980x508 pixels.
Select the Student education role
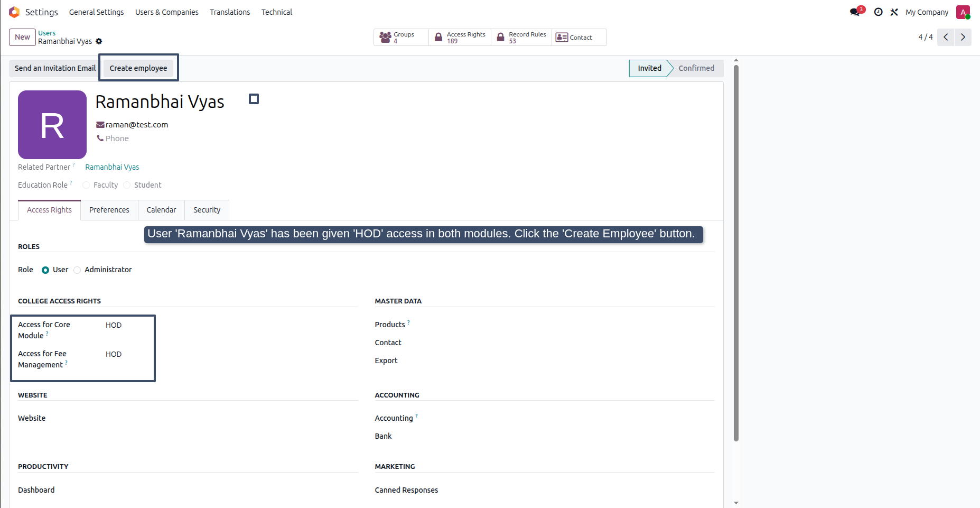(127, 185)
